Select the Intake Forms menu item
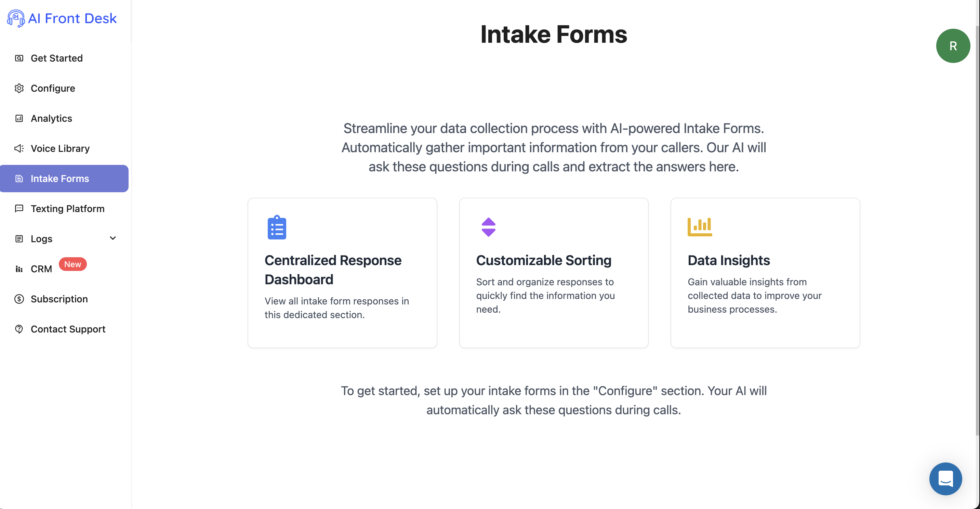Image resolution: width=980 pixels, height=509 pixels. pos(64,179)
